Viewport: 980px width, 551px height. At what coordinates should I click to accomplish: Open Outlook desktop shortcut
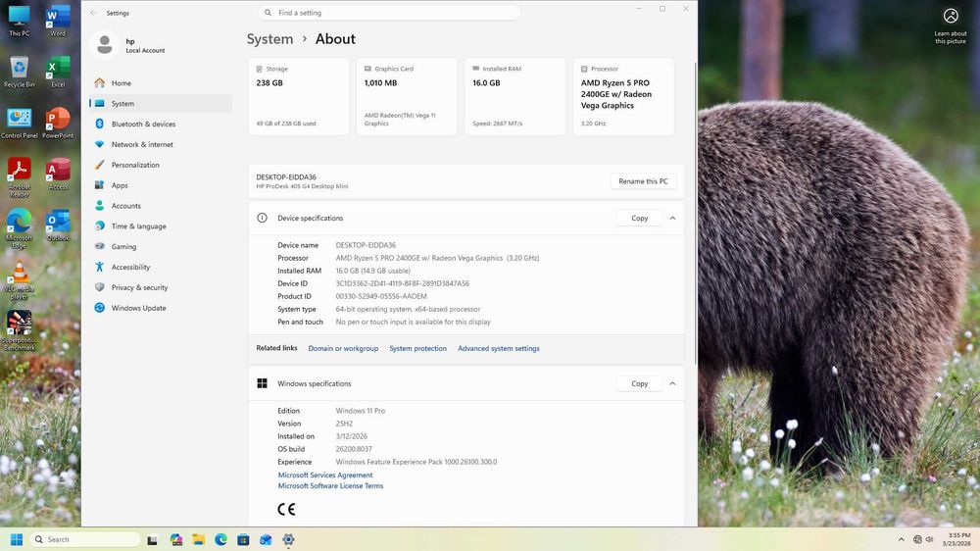click(x=58, y=225)
